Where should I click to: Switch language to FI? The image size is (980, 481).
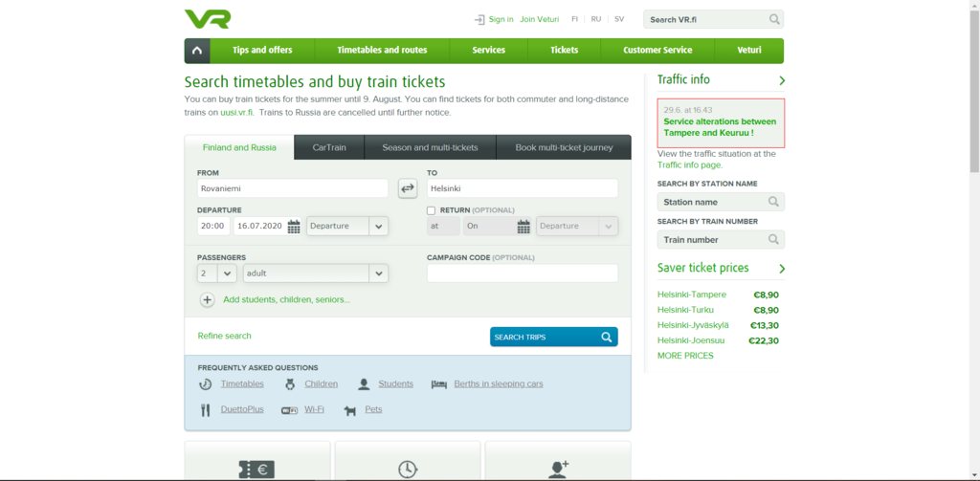(x=574, y=19)
